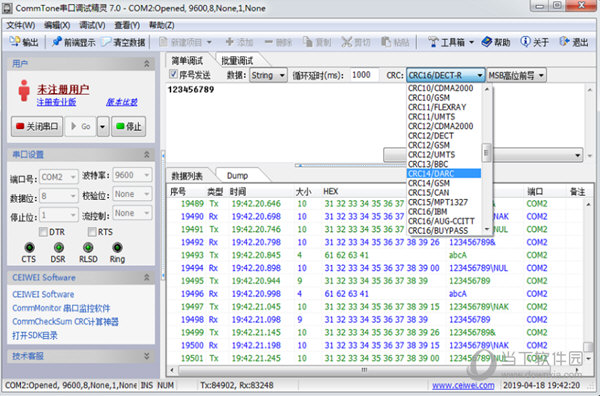Uncheck the 序号发送 checkbox

pyautogui.click(x=173, y=74)
